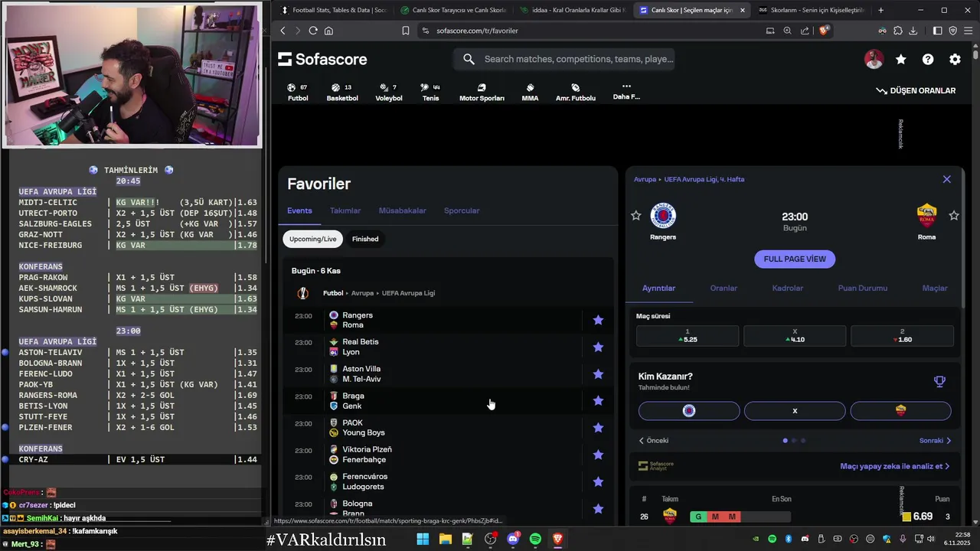Click the address bar URL
The width and height of the screenshot is (980, 551).
pos(477,31)
